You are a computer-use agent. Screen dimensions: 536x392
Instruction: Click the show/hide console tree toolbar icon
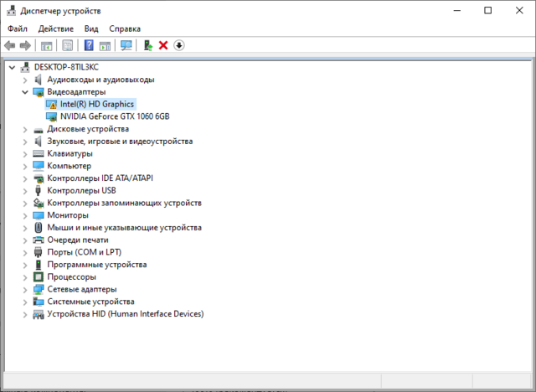[x=47, y=45]
